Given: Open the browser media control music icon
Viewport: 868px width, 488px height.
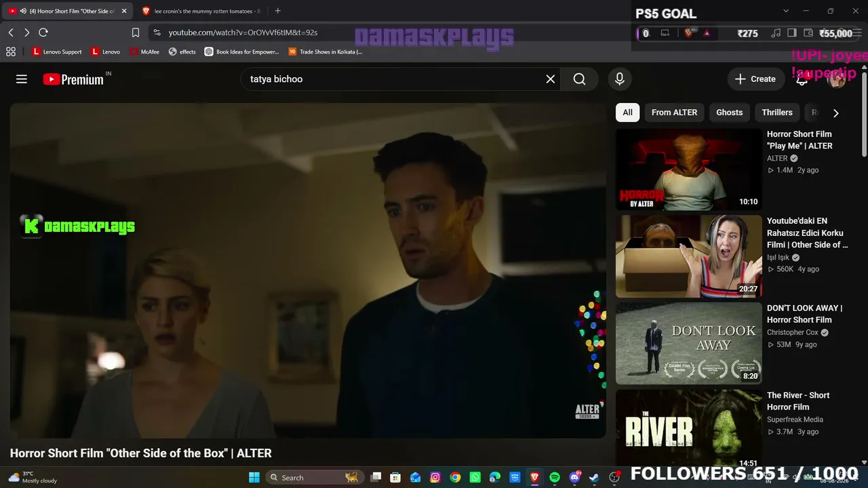Looking at the screenshot, I should coord(776,33).
